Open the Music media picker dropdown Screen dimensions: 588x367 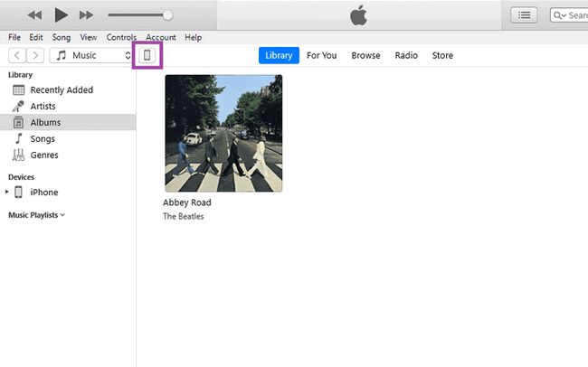point(91,55)
